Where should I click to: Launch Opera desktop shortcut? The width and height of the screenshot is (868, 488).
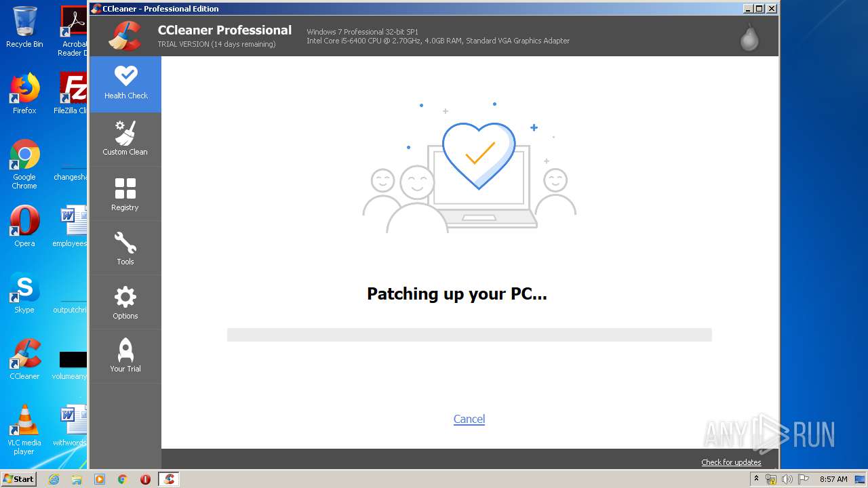[x=24, y=226]
